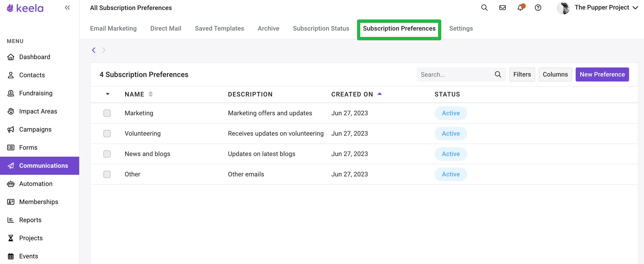Click the "Marketing offers and updates" description
Screen dimensions: 644x264
click(x=270, y=113)
